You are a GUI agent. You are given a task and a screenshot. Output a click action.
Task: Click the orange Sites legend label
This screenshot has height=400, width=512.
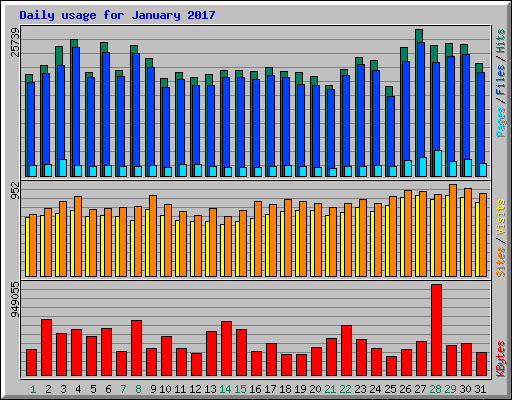click(x=500, y=262)
